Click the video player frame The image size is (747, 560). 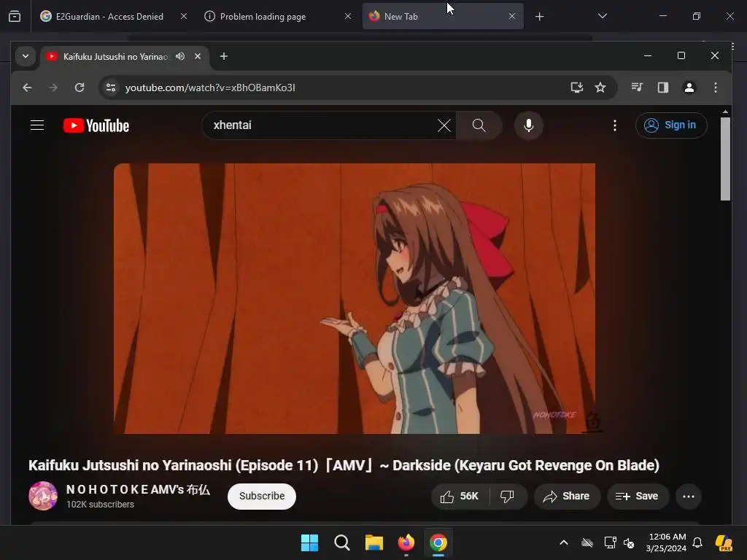354,298
